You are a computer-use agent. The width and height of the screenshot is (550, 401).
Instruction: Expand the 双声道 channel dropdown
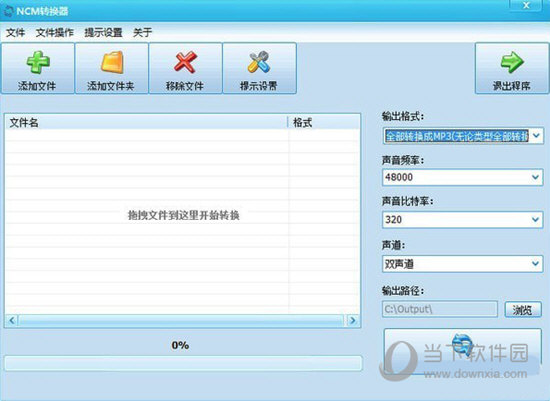536,263
